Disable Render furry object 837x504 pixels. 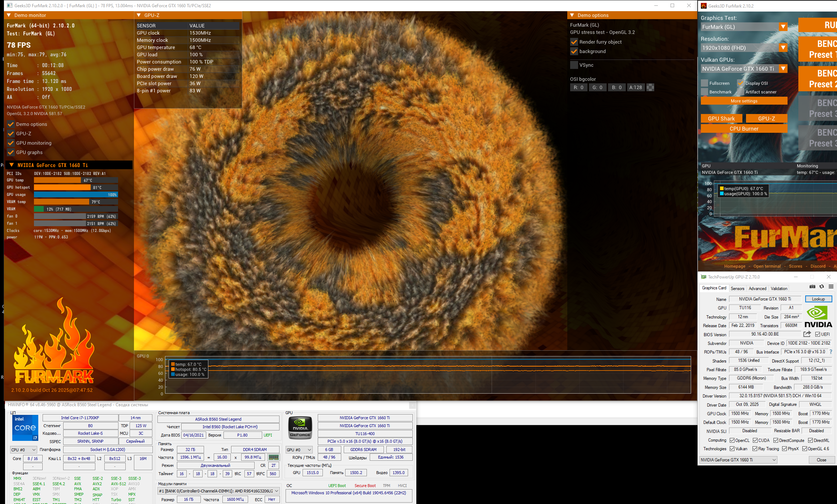[574, 42]
